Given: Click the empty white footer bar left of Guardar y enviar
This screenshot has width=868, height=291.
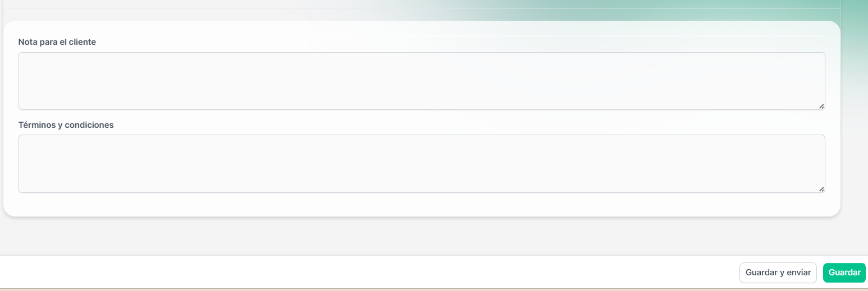Looking at the screenshot, I should click(x=365, y=272).
